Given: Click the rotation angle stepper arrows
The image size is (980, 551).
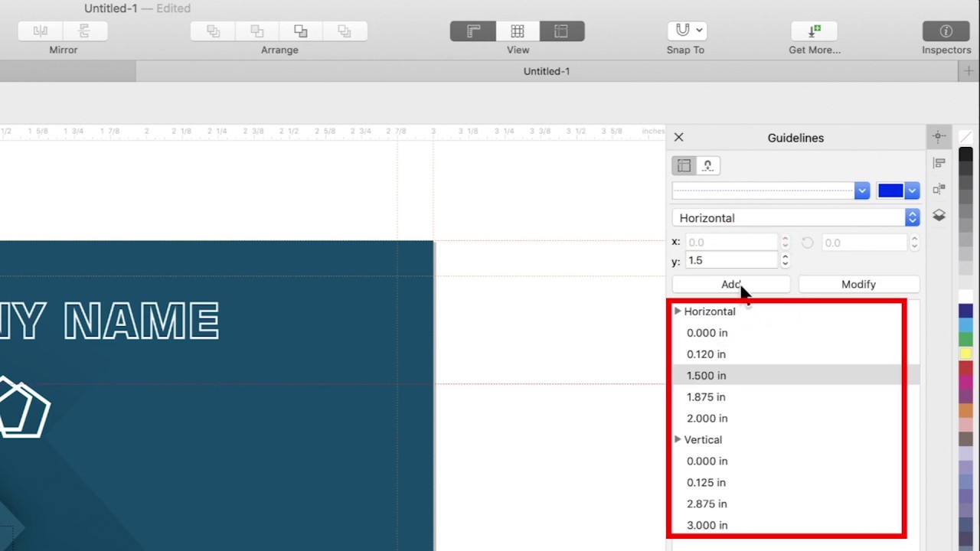Looking at the screenshot, I should (914, 242).
